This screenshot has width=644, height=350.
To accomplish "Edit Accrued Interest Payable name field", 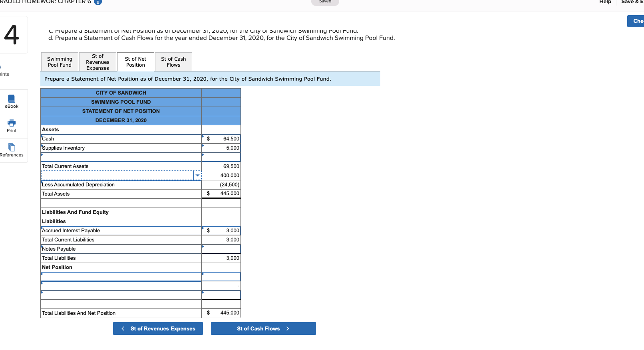I will (x=121, y=231).
